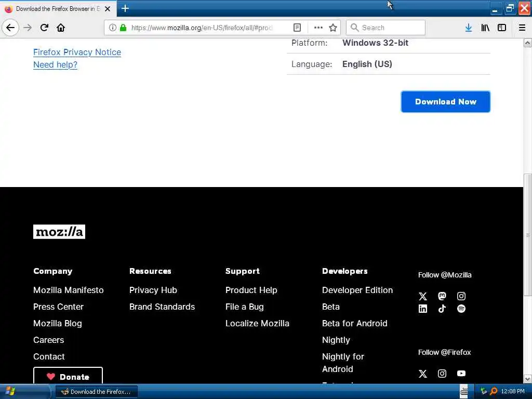Screen dimensions: 532x399
Task: Click the taskbar clock showing 12:08 PM
Action: 513,392
